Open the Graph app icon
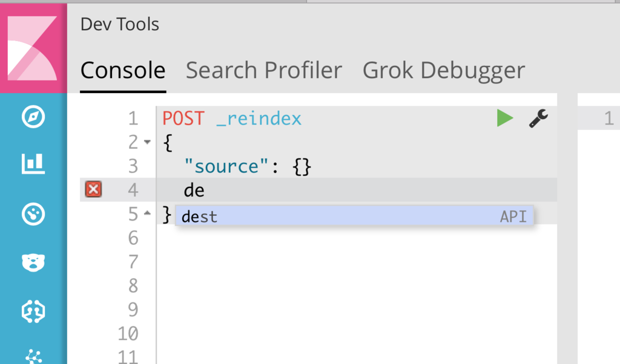This screenshot has width=620, height=364. [33, 357]
